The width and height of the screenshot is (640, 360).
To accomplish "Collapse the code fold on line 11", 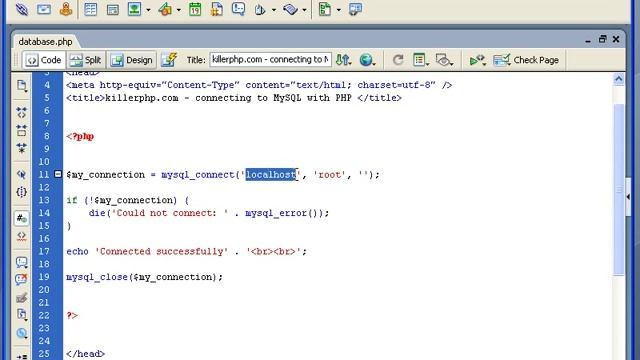I will 58,174.
